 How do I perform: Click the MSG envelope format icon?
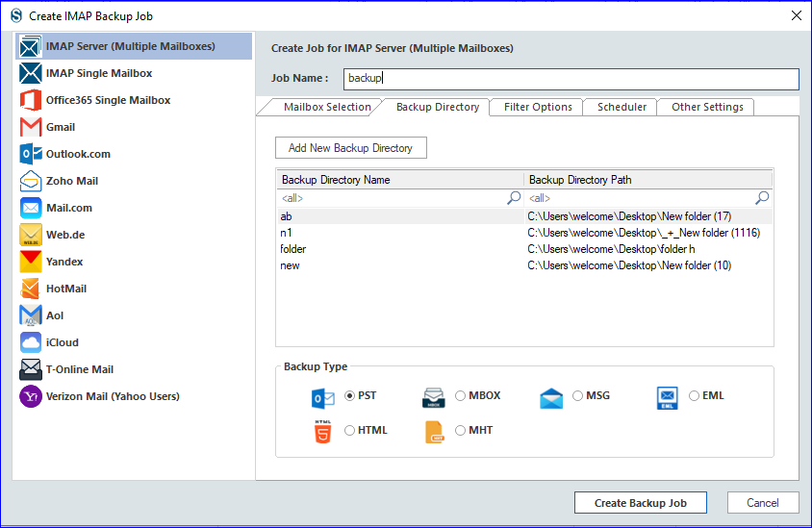coord(551,398)
